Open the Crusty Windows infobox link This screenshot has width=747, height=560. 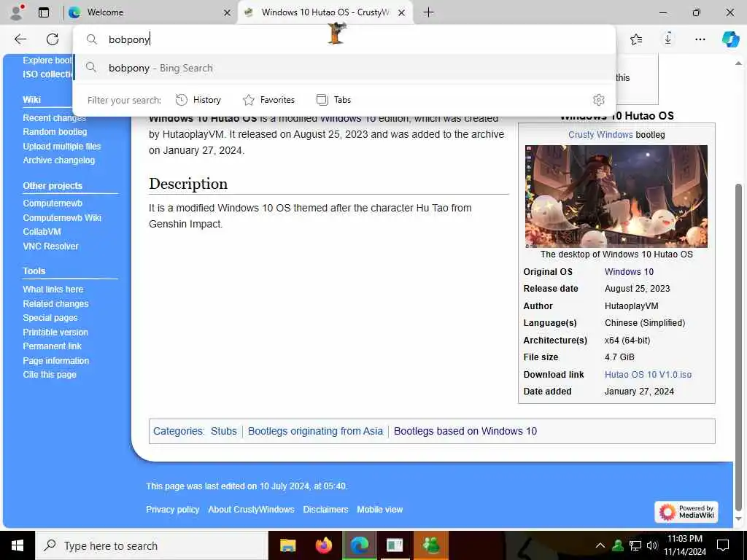coord(600,135)
